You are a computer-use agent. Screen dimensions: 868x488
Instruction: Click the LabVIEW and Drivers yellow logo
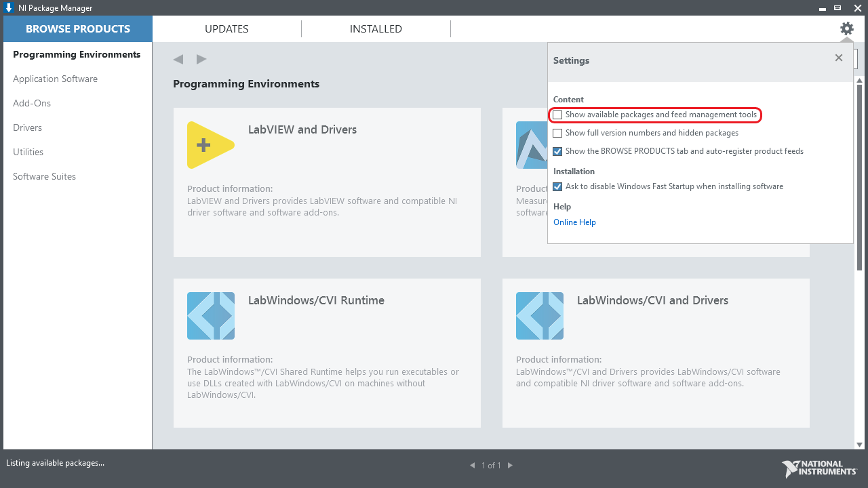click(x=211, y=145)
